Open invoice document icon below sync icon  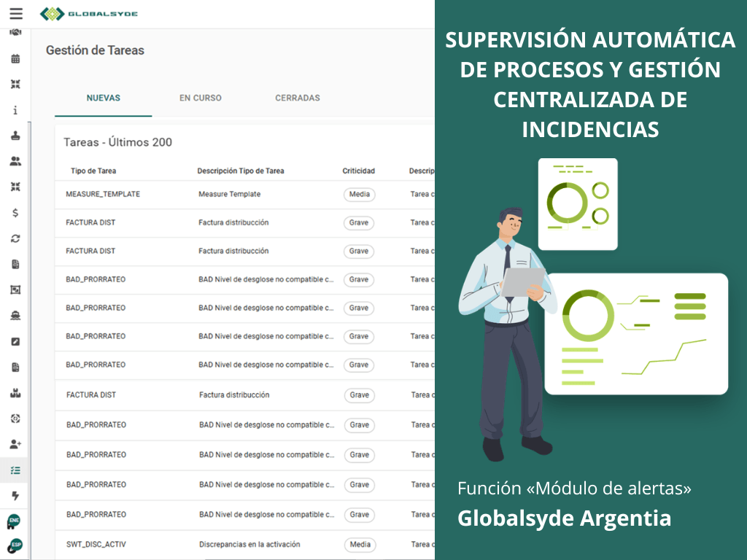(15, 264)
